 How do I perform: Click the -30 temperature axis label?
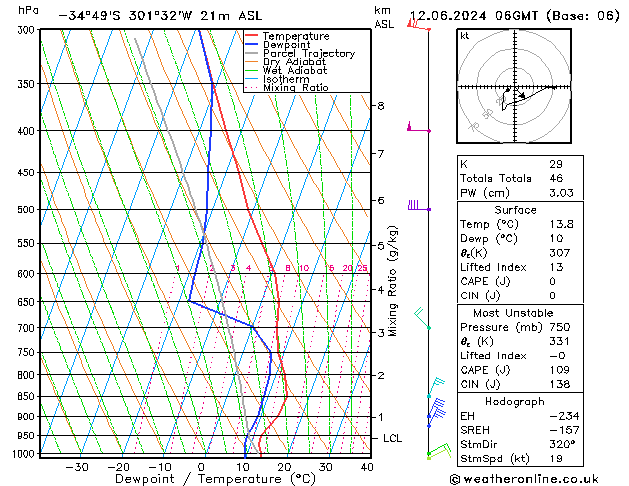[77, 467]
